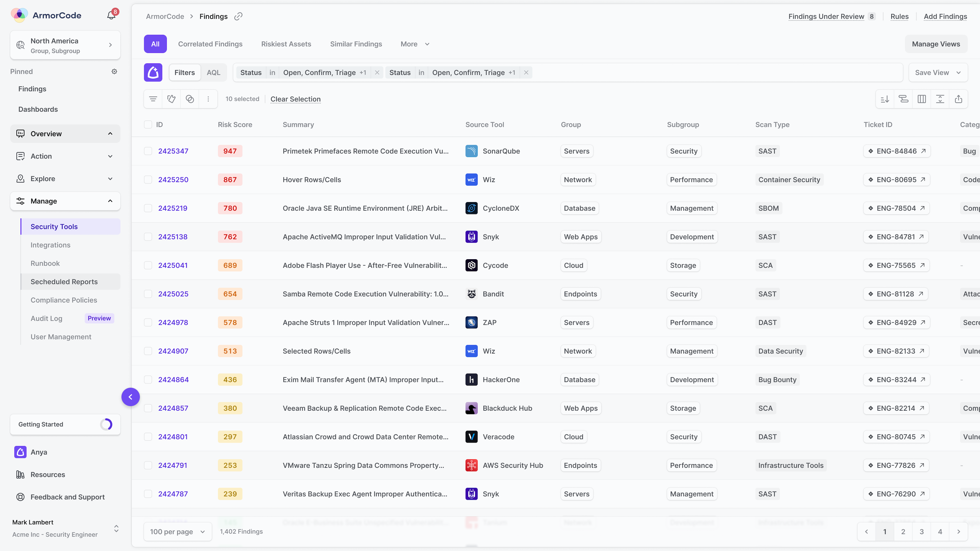Click the tag icon in selection toolbar

(x=171, y=99)
